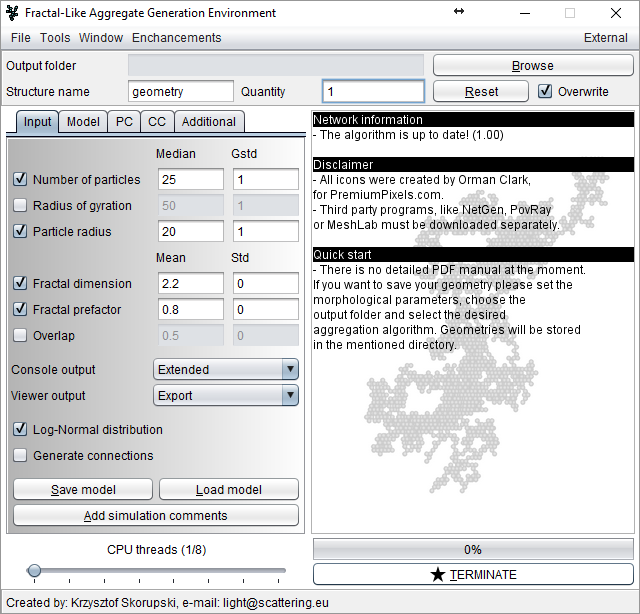Open the Console output dropdown

click(226, 369)
